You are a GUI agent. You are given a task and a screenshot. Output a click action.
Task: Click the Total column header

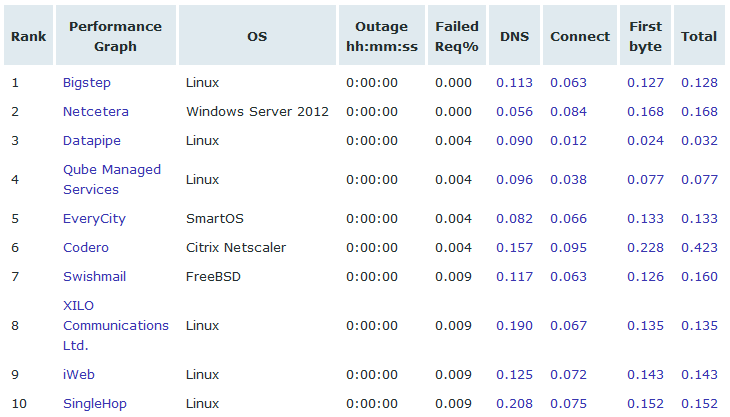[699, 36]
